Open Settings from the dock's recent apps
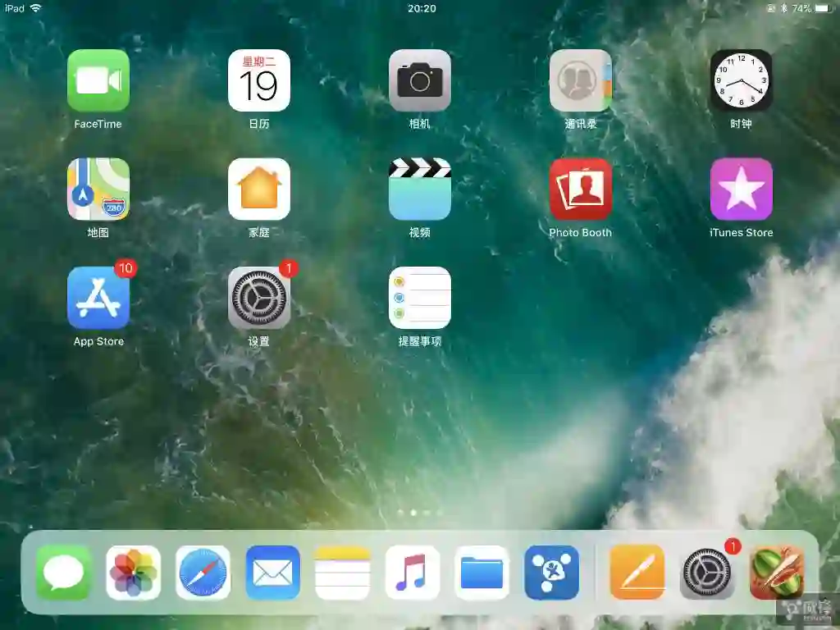 (x=706, y=573)
